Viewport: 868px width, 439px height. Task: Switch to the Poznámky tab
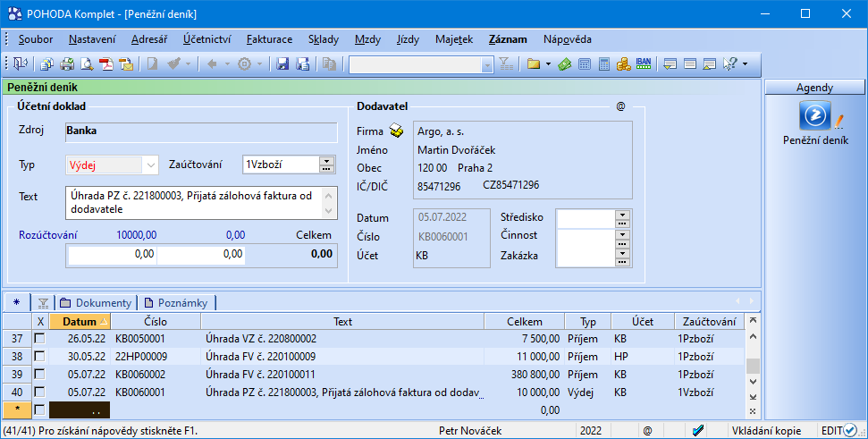tap(175, 303)
